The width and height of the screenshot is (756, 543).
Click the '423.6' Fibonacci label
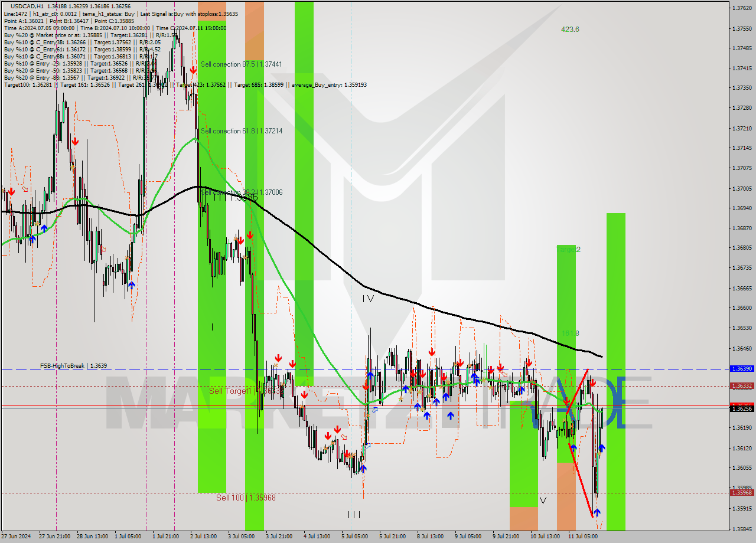point(570,30)
